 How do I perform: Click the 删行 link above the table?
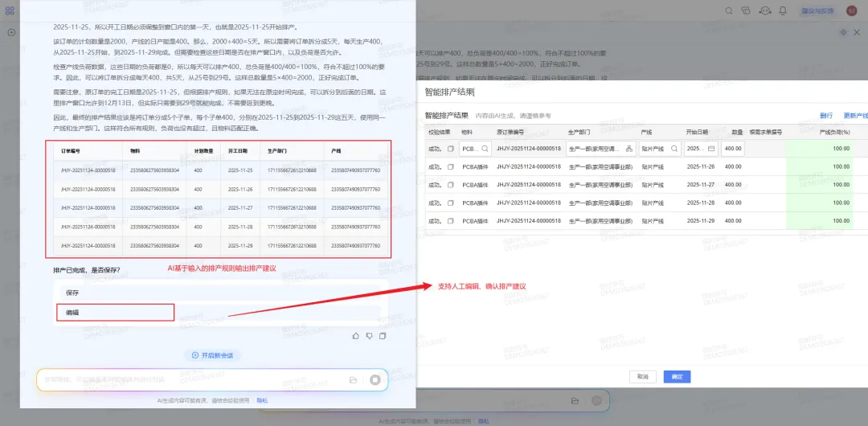pos(826,116)
